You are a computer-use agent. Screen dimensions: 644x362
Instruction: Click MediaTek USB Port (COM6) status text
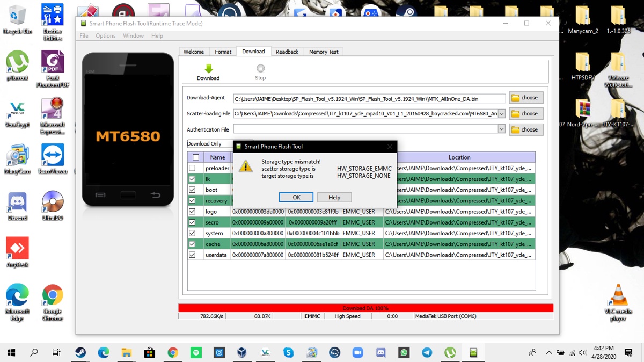tap(445, 316)
